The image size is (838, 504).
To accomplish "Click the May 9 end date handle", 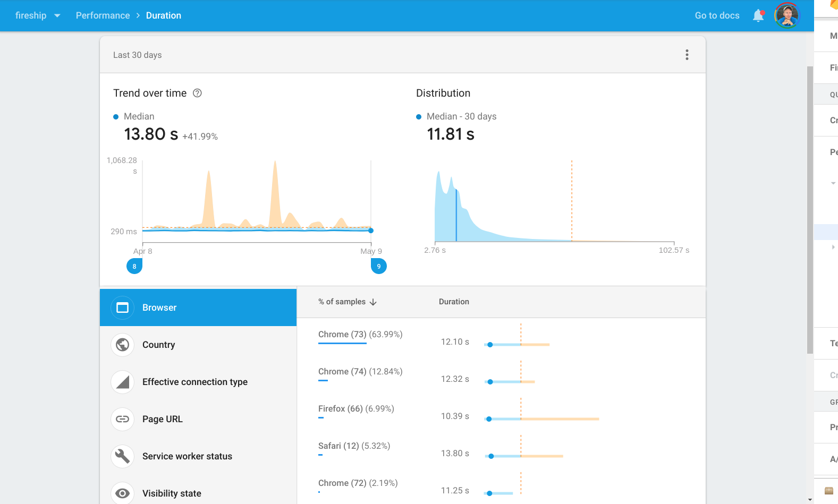I will click(x=378, y=266).
